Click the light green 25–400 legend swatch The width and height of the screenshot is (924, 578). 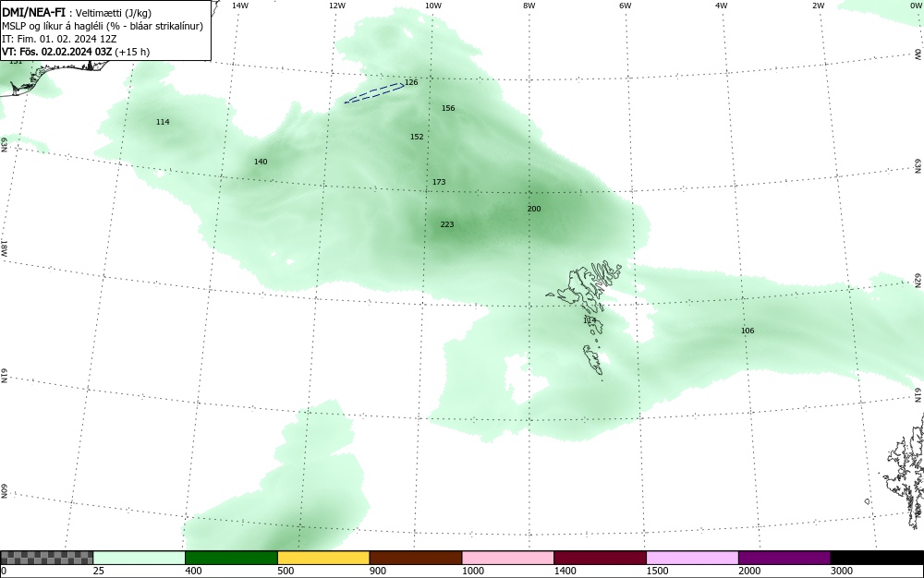(140, 558)
